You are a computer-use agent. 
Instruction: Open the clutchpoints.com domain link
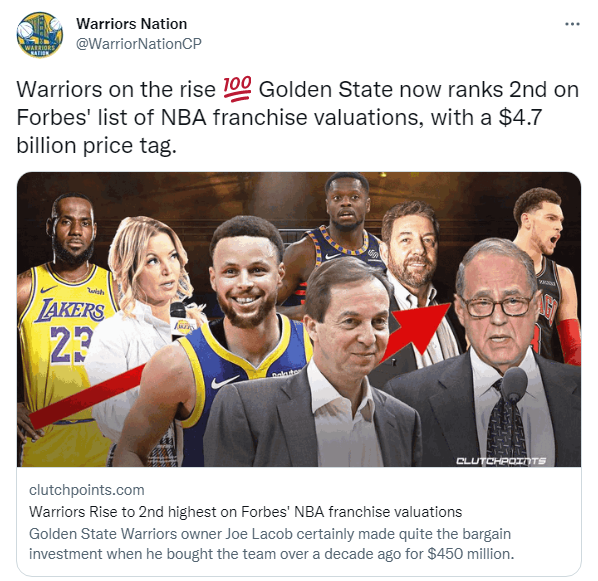(x=87, y=490)
